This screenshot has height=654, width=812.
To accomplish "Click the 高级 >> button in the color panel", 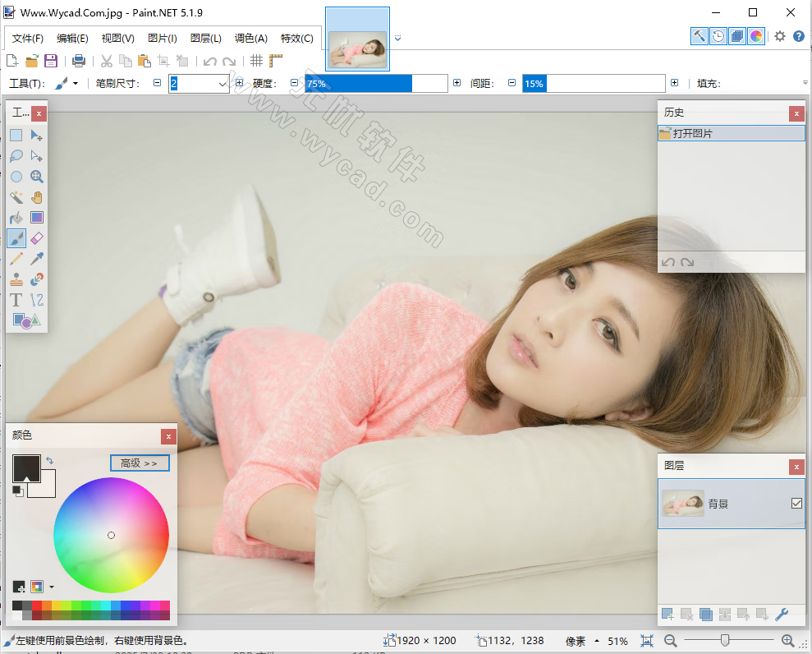I will (139, 463).
